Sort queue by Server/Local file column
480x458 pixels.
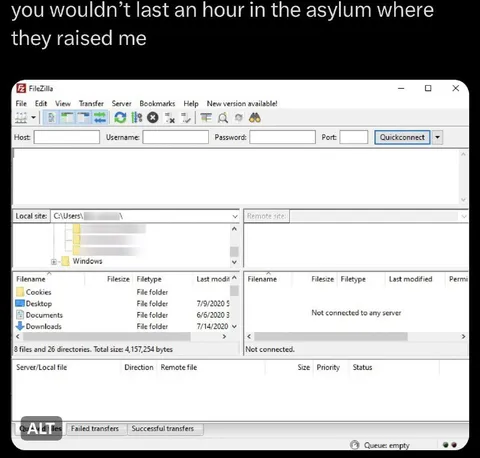click(x=42, y=367)
